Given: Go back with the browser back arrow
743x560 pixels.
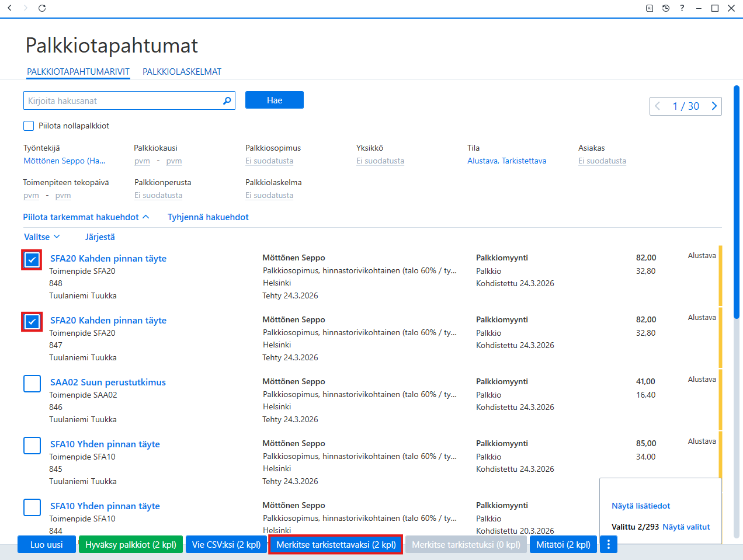Looking at the screenshot, I should tap(10, 8).
